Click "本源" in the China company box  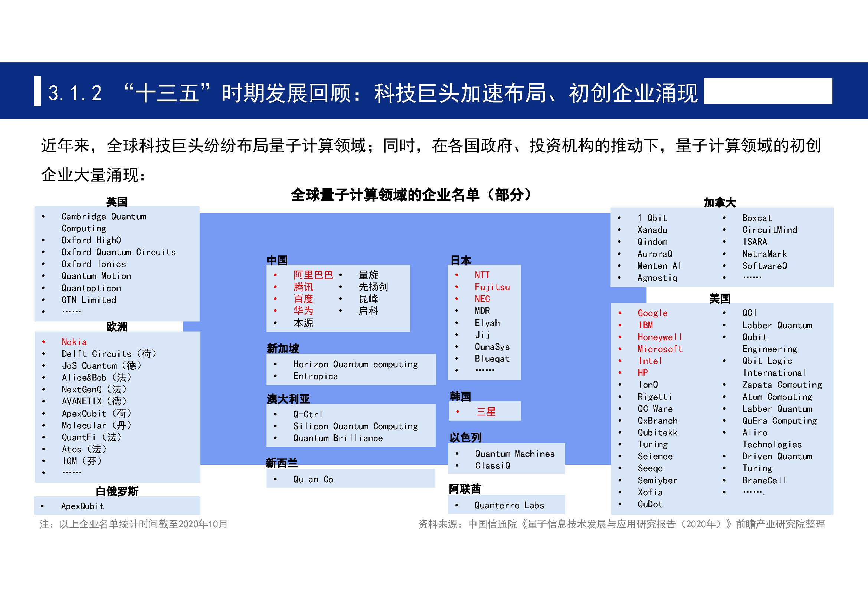point(303,323)
